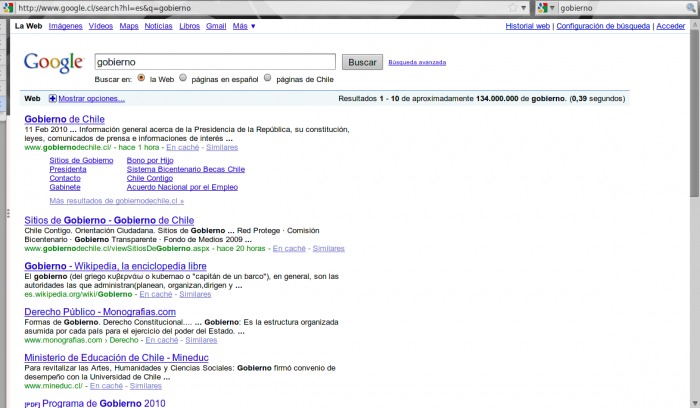Select the 'la Web' radio button
Viewport: 700px width, 408px height.
pyautogui.click(x=141, y=78)
